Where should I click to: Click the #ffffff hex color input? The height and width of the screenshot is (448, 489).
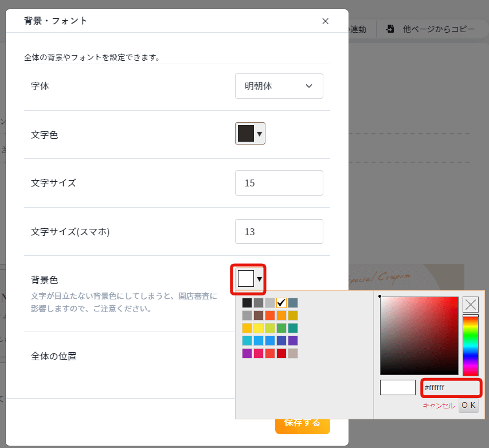(x=451, y=388)
